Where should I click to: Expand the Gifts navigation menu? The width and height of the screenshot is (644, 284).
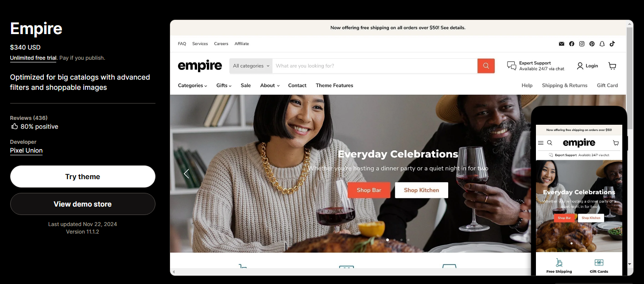[224, 85]
